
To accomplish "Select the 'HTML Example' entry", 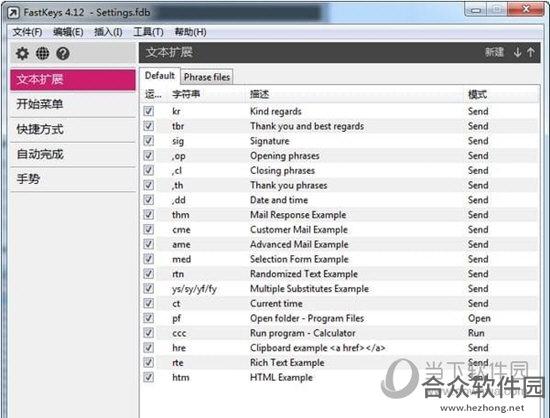I will pos(281,377).
